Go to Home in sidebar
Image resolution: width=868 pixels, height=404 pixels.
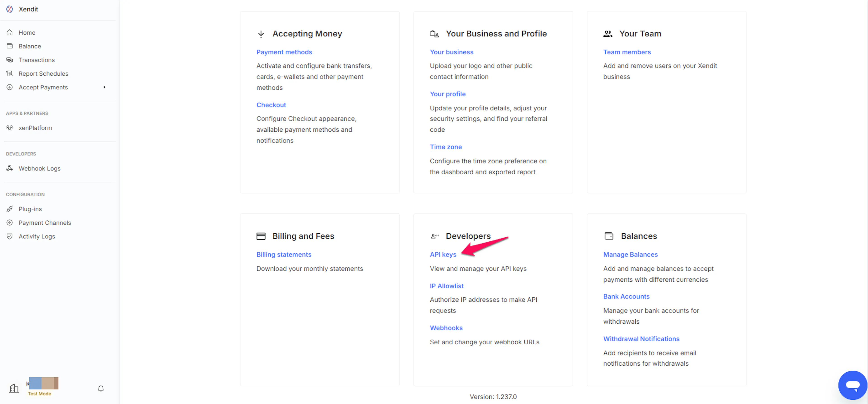pyautogui.click(x=27, y=33)
